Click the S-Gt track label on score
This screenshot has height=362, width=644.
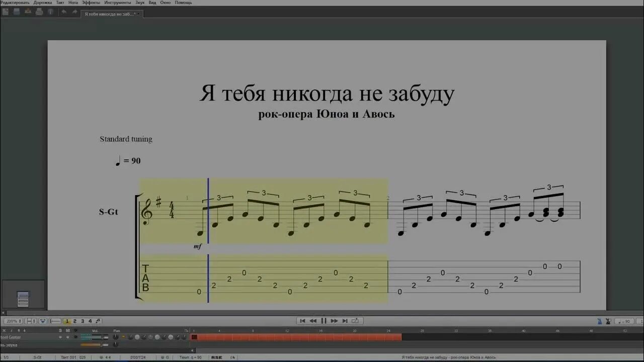[x=108, y=212]
